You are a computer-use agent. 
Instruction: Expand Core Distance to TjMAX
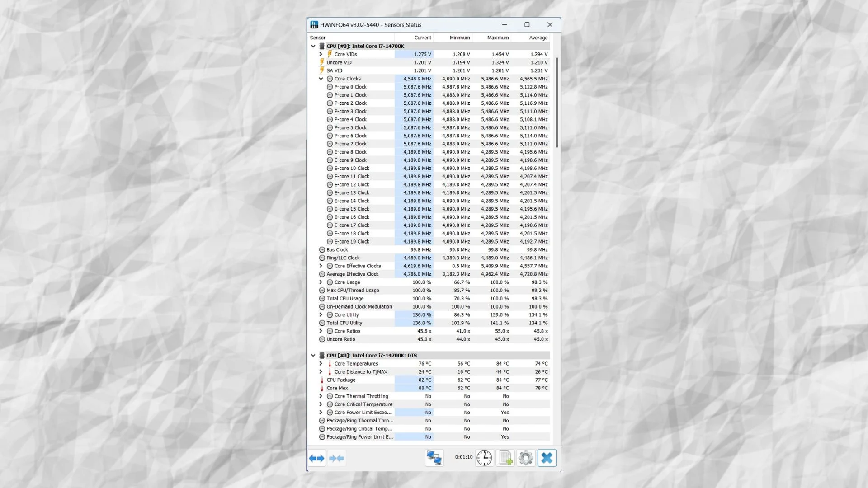(x=321, y=372)
